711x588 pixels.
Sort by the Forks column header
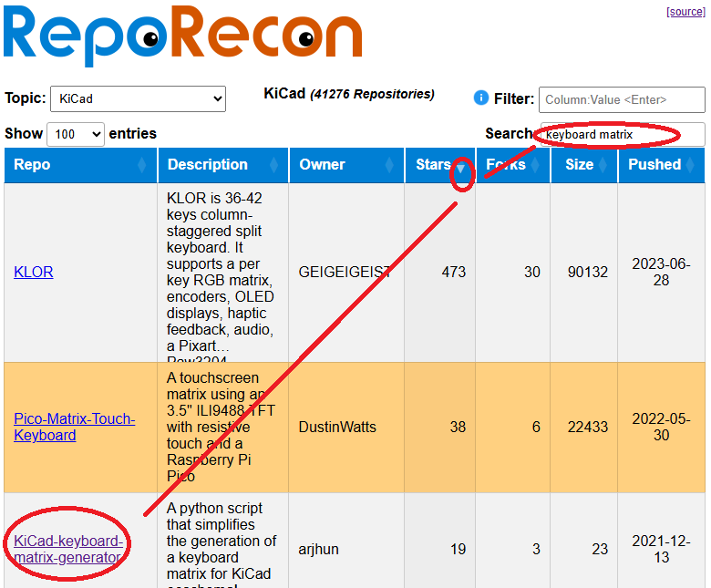pos(506,165)
